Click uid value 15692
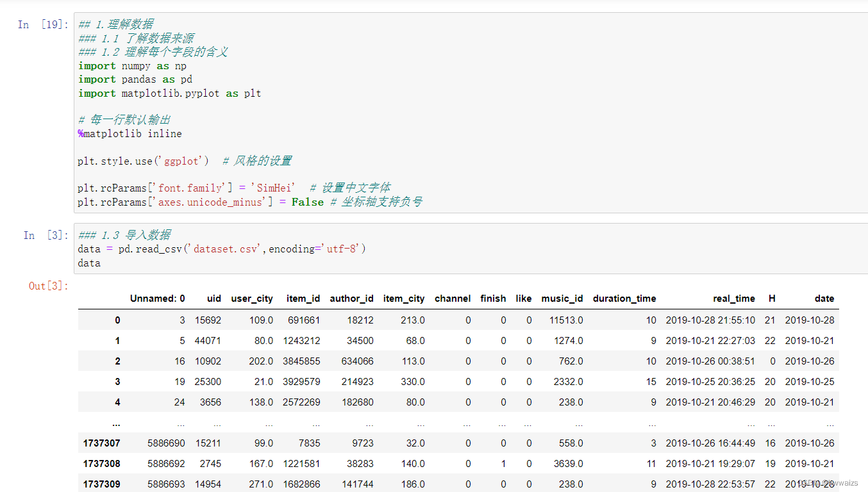 point(208,320)
